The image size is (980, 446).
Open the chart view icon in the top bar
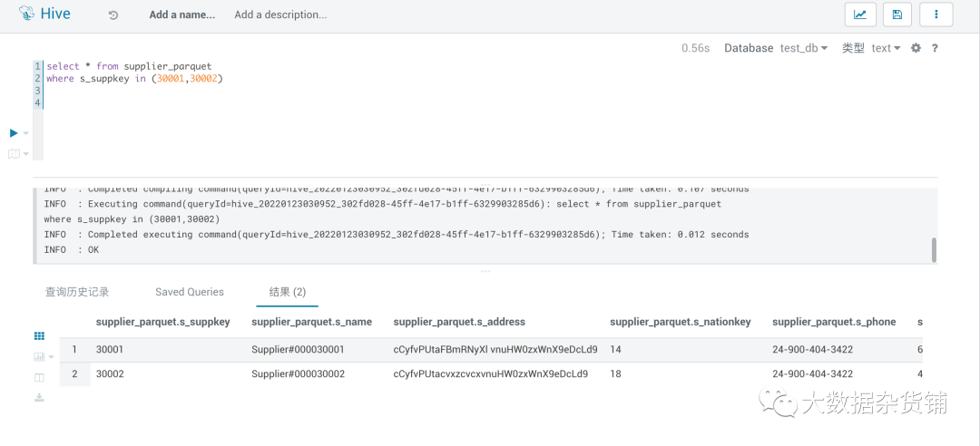860,15
